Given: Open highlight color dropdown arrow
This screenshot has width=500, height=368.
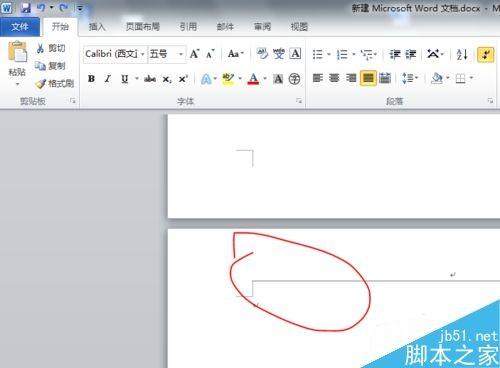Looking at the screenshot, I should pyautogui.click(x=240, y=79).
